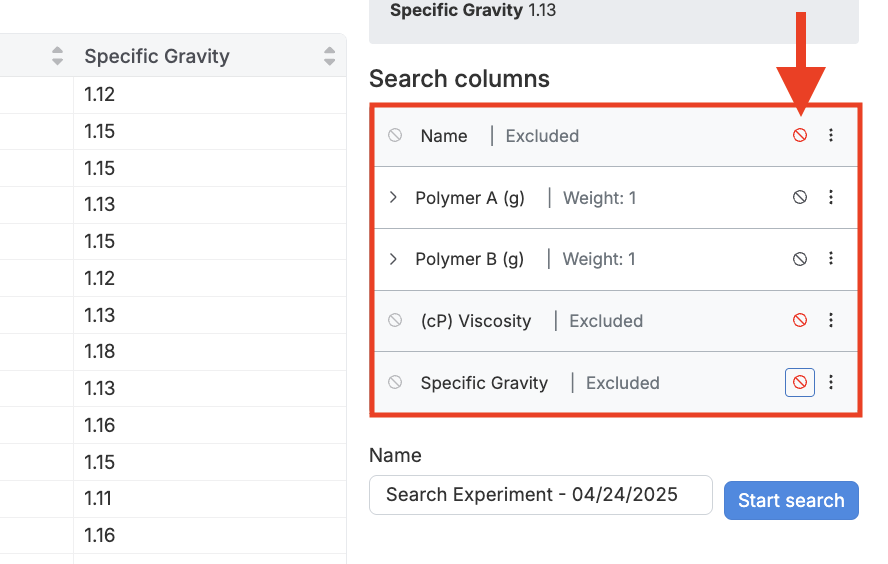Click the Specific Gravity column header

click(x=157, y=57)
